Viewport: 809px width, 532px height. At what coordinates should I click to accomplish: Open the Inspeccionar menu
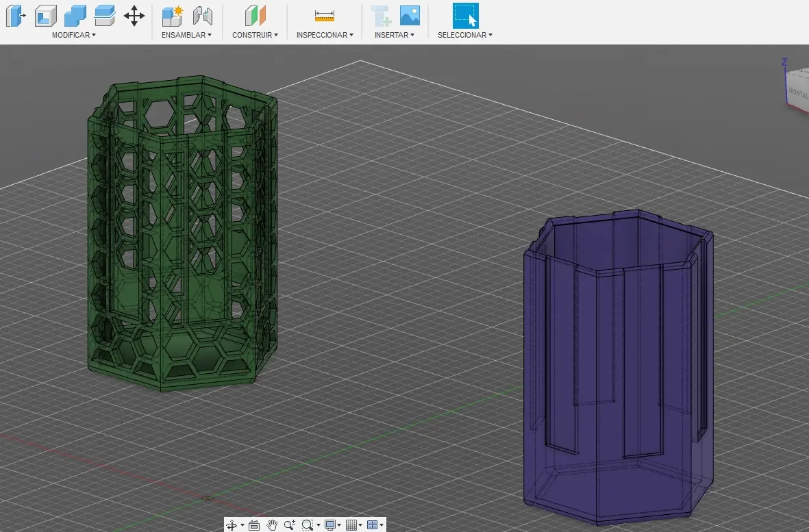tap(323, 35)
